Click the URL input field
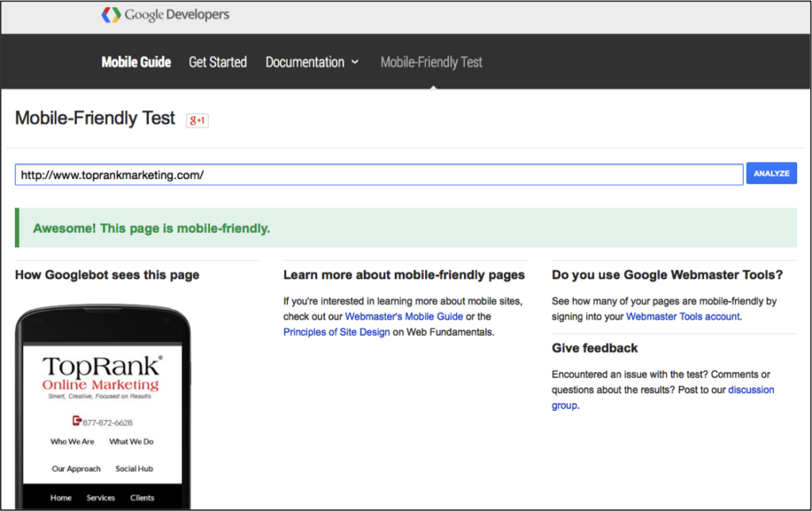Viewport: 812px width, 511px height. (379, 175)
